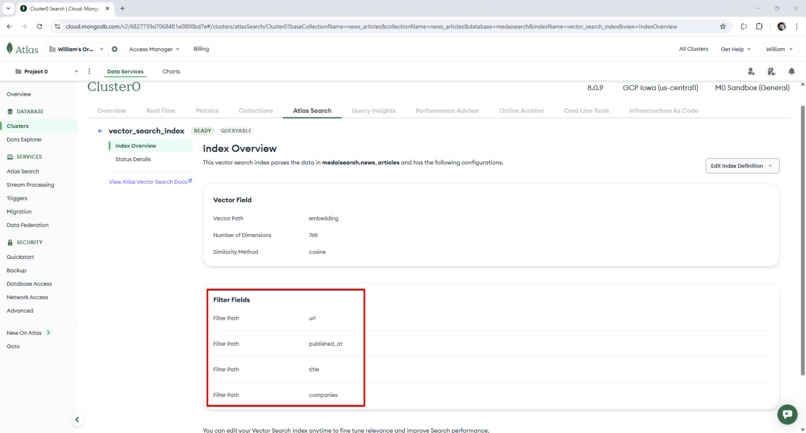Screen dimensions: 806x433
Task: Click the Atlas leaf logo
Action: 9,48
